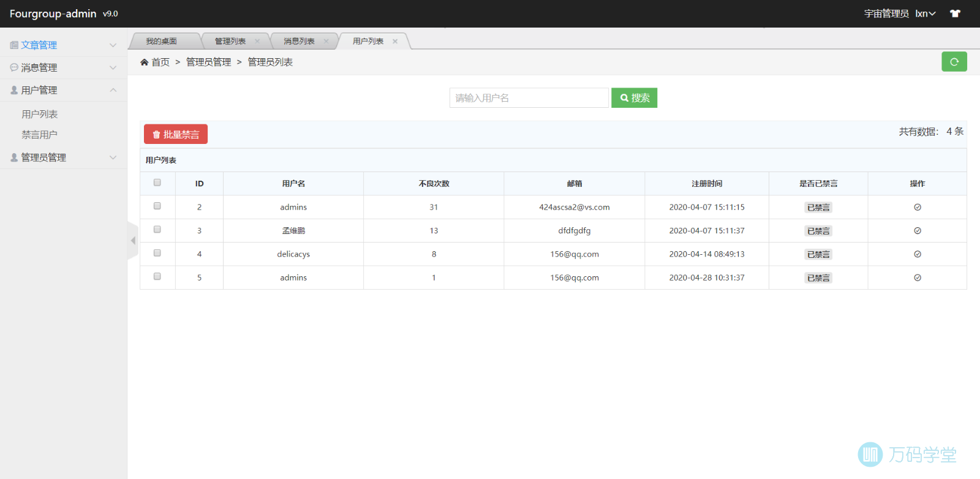Click the 已禁言 badge for 孟维鹏
Screen dimensions: 980x479
point(818,231)
